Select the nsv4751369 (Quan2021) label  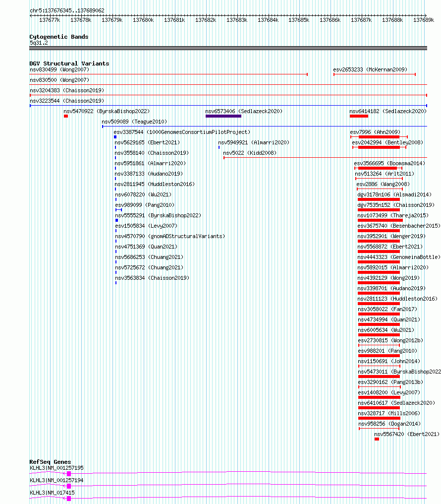(146, 247)
